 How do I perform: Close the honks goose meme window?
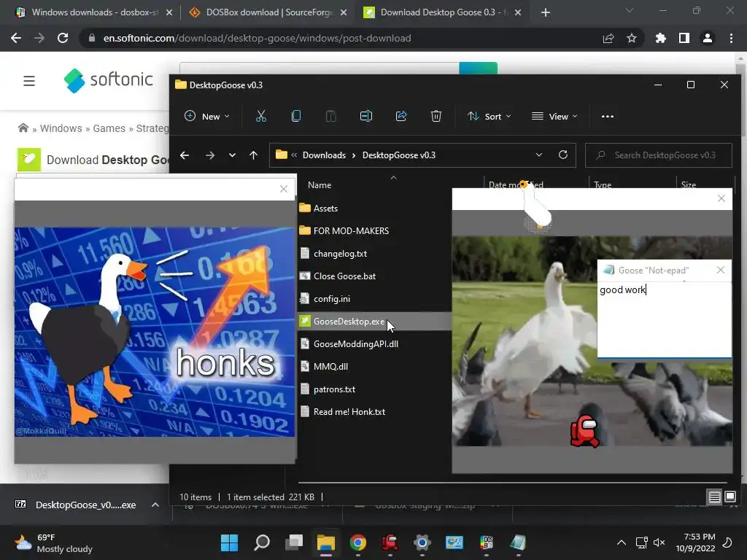click(x=284, y=189)
